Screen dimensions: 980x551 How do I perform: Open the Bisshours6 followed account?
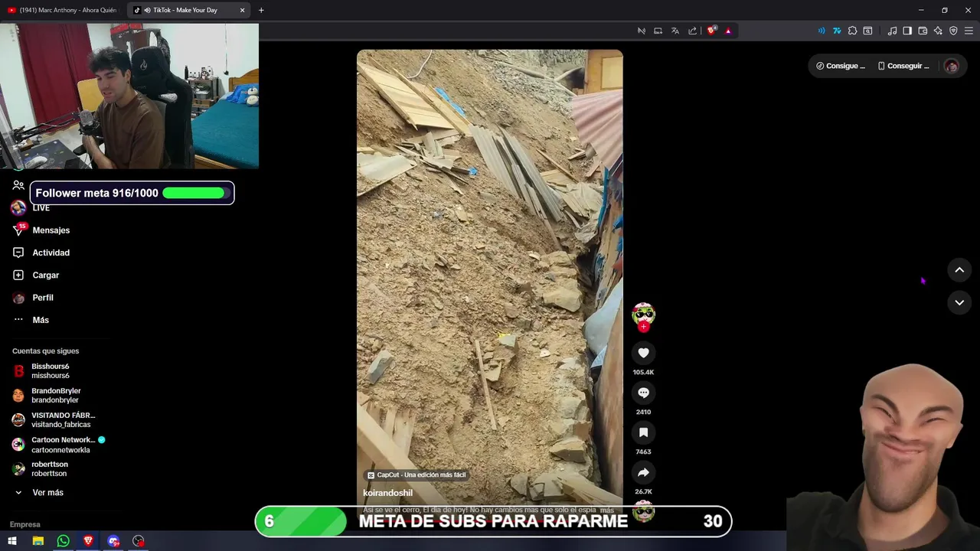pyautogui.click(x=51, y=371)
